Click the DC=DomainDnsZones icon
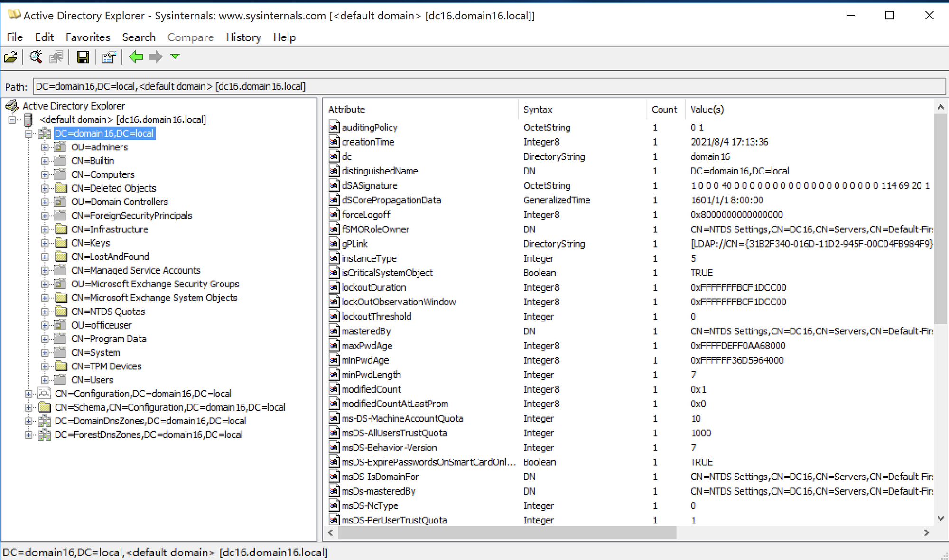Image resolution: width=949 pixels, height=560 pixels. click(x=45, y=421)
